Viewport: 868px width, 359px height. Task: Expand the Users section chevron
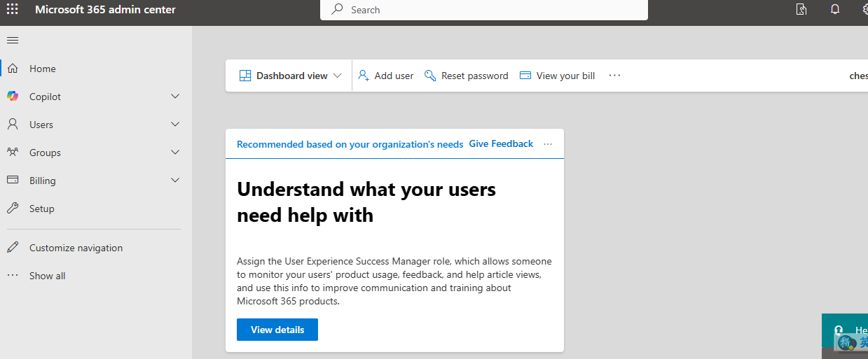click(175, 125)
